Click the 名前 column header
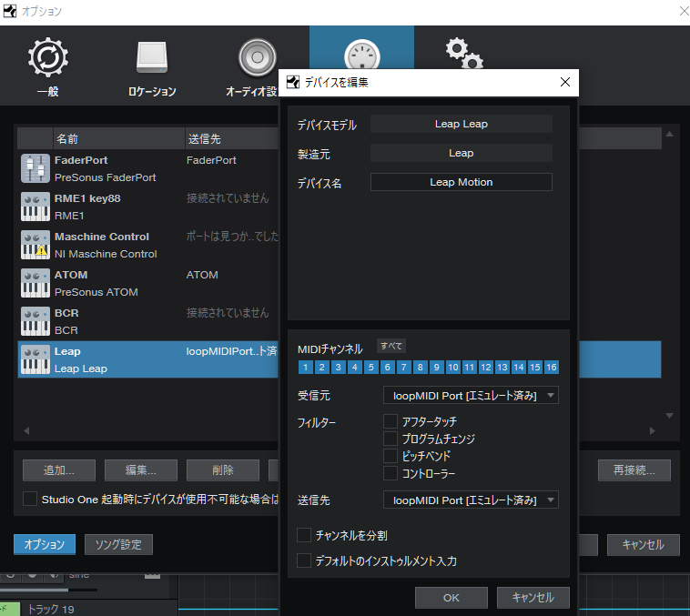The image size is (690, 616). 119,138
